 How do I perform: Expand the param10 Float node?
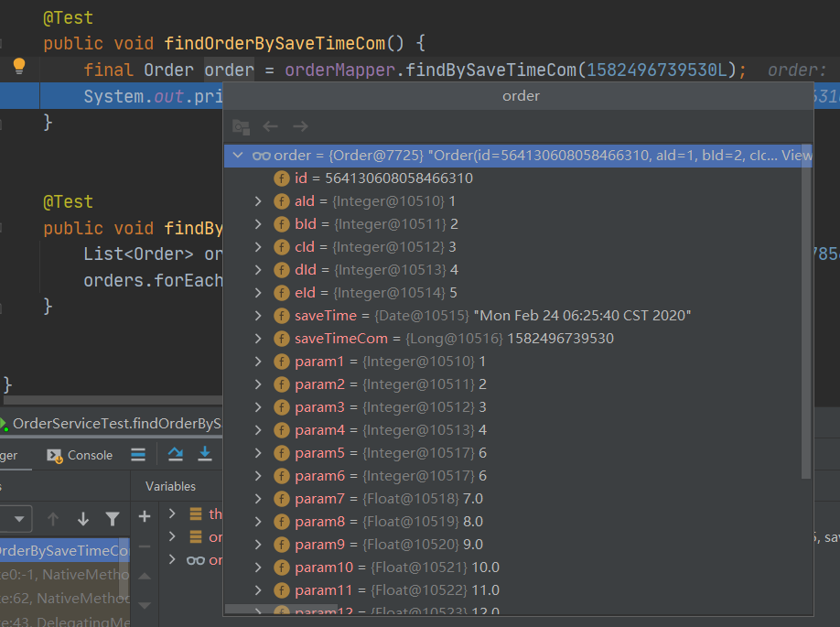pyautogui.click(x=258, y=568)
